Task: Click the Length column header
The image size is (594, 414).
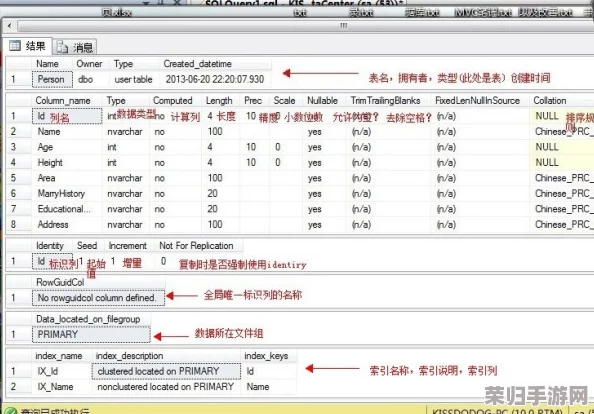Action: tap(220, 101)
